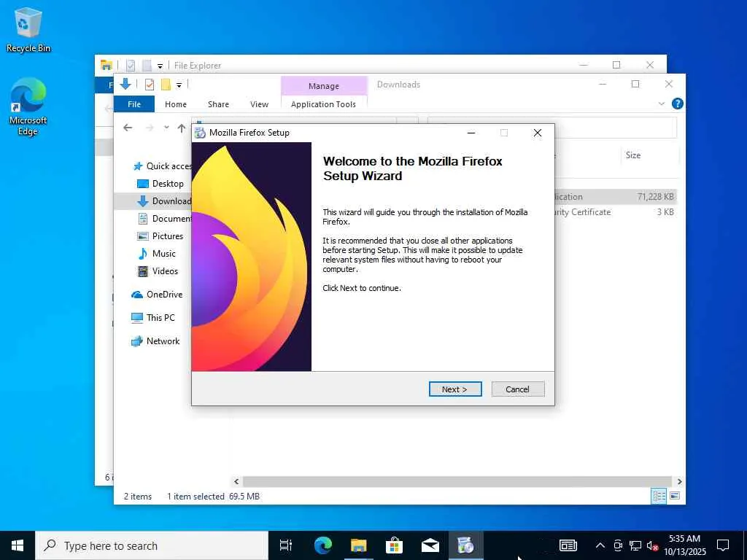Click the Videos film icon in sidebar

pyautogui.click(x=142, y=271)
